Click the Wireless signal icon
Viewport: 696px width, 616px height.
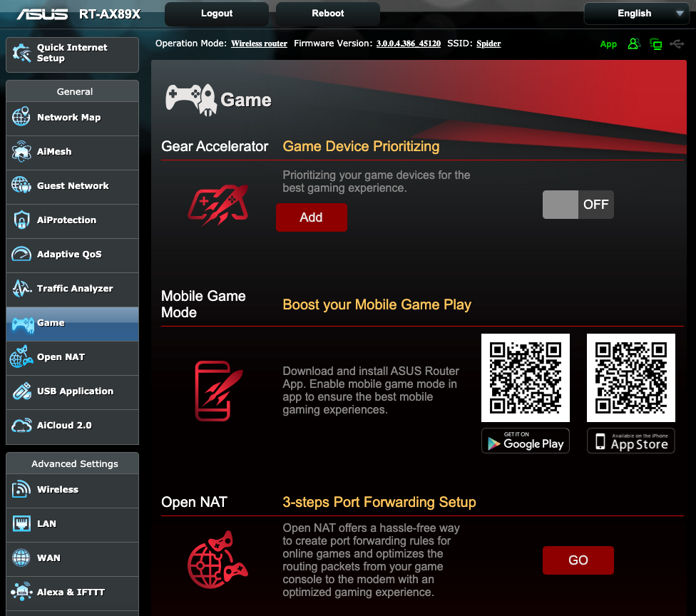(x=21, y=489)
